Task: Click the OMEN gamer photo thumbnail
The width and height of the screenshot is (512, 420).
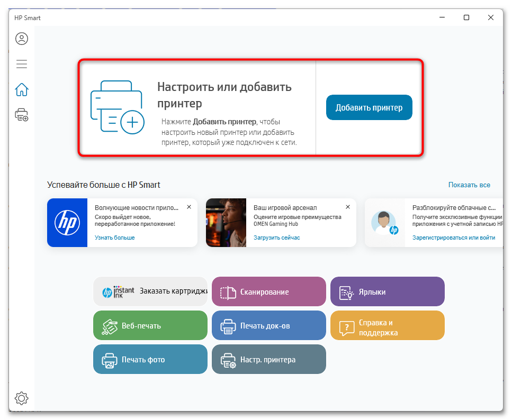Action: pyautogui.click(x=226, y=223)
